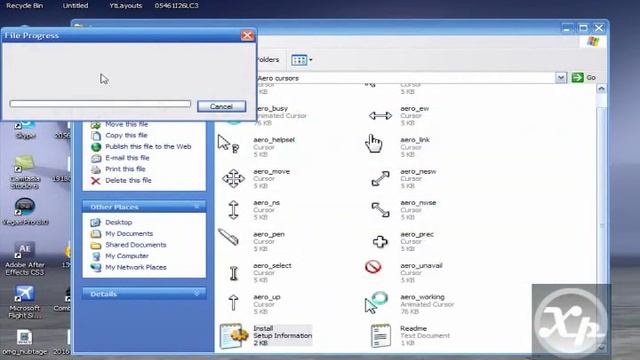Click Publish this file to the Web
Viewport: 640px width, 360px height.
pyautogui.click(x=148, y=147)
